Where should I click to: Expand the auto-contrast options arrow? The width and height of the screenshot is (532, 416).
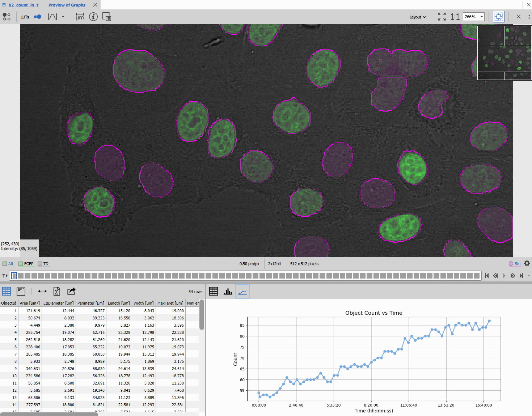63,17
